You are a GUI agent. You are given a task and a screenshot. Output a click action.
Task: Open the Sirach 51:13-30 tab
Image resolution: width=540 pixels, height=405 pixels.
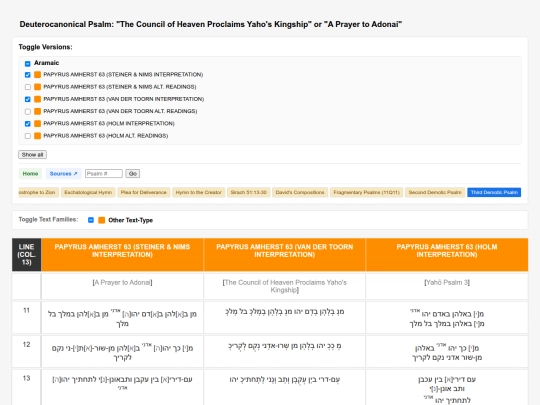click(249, 192)
